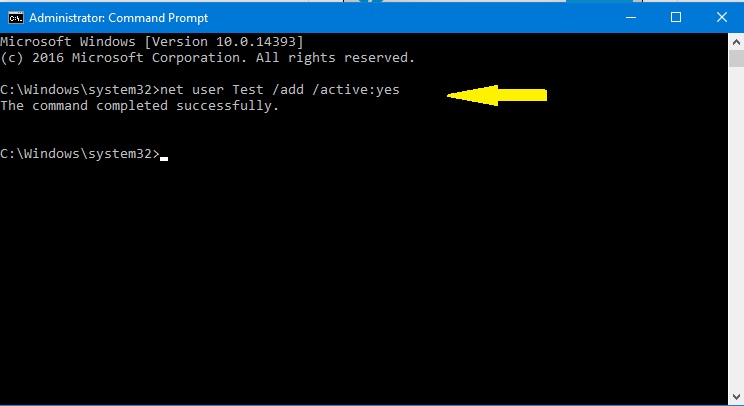This screenshot has height=406, width=744.
Task: Click the blinking cursor at the last prompt
Action: coord(164,157)
